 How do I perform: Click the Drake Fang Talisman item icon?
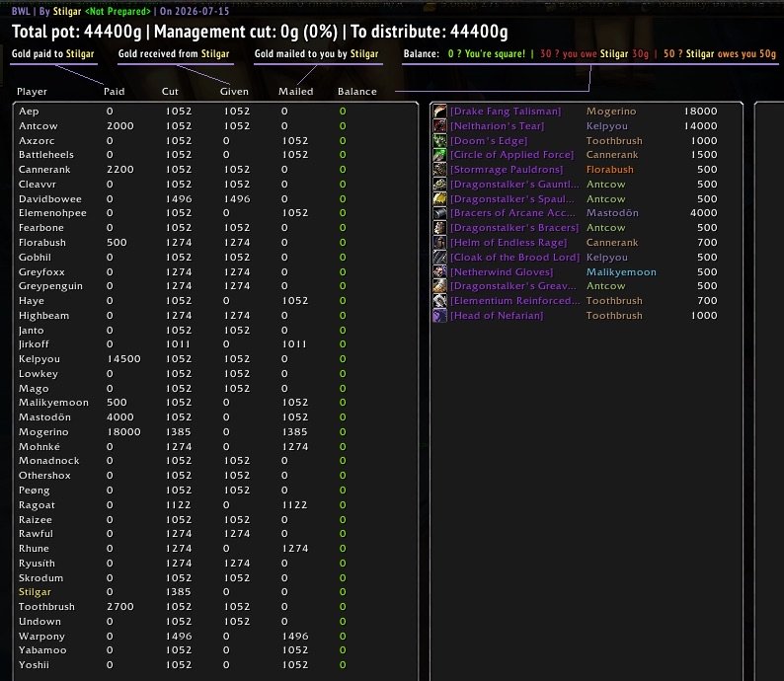pyautogui.click(x=440, y=111)
